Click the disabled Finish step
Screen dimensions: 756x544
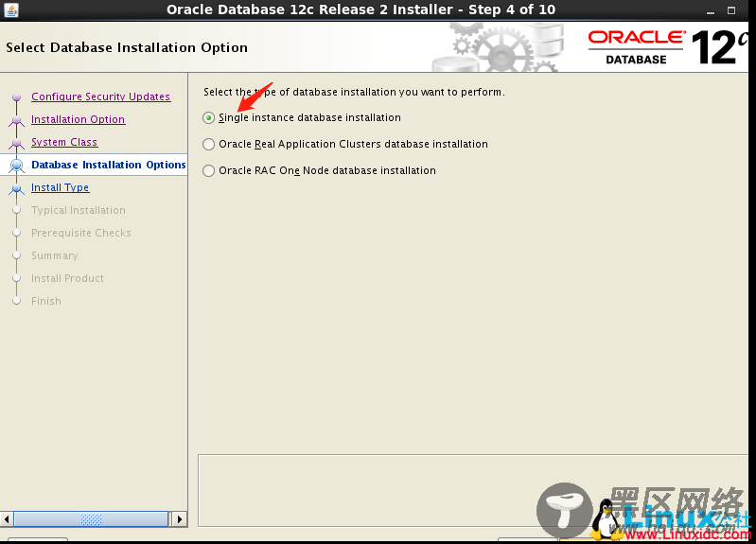click(46, 301)
